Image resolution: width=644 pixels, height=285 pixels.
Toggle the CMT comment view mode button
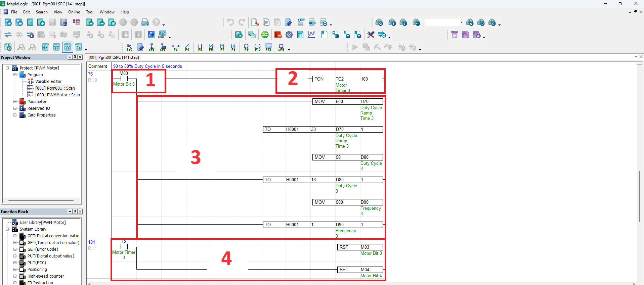[x=68, y=47]
